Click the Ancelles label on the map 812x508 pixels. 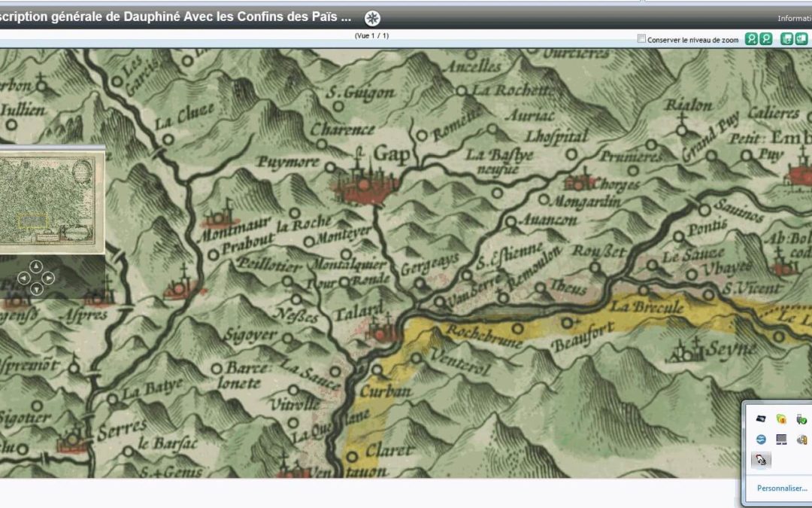pos(474,65)
